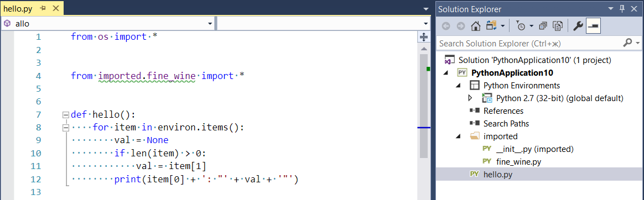644x200 pixels.
Task: Open Solution Explorer window position menu
Action: [611, 9]
